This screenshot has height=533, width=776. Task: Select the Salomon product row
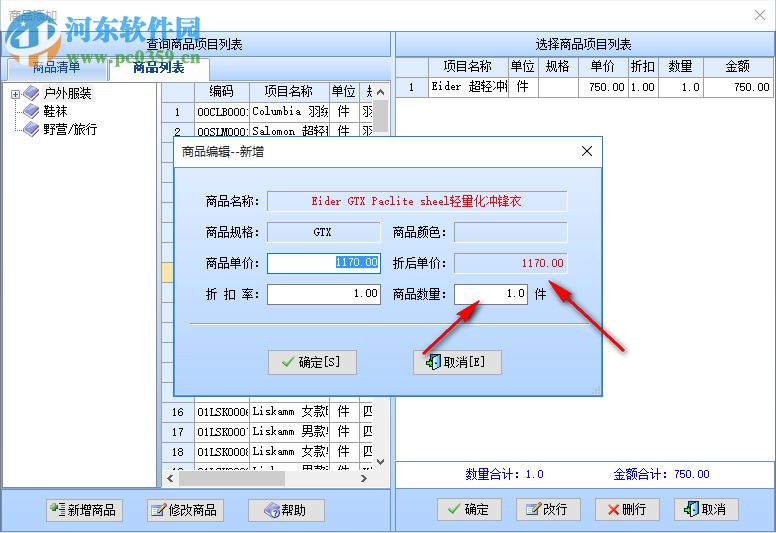(x=267, y=131)
